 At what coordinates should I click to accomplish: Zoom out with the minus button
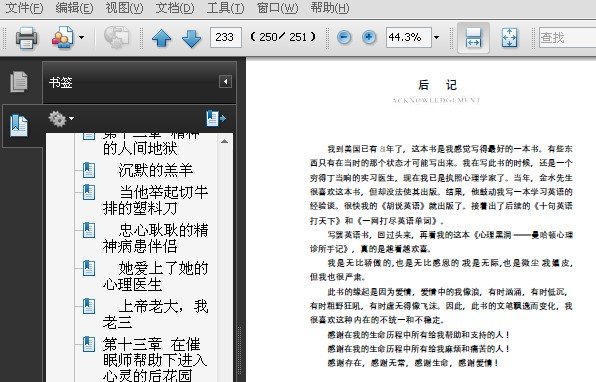(344, 37)
